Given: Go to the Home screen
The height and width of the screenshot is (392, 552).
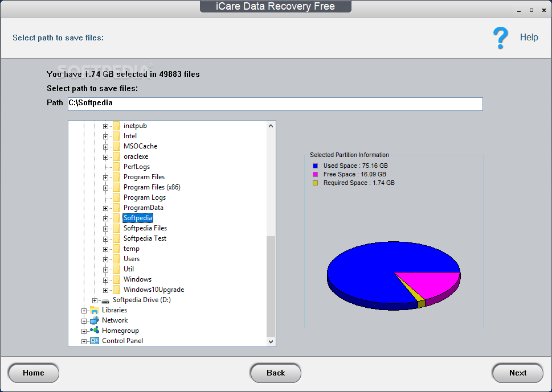Looking at the screenshot, I should [34, 373].
